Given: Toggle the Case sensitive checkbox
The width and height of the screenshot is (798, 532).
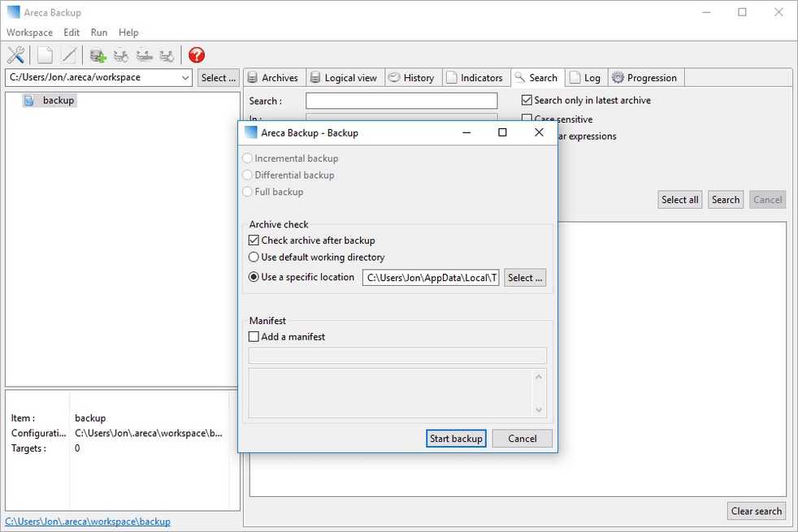Looking at the screenshot, I should [527, 119].
